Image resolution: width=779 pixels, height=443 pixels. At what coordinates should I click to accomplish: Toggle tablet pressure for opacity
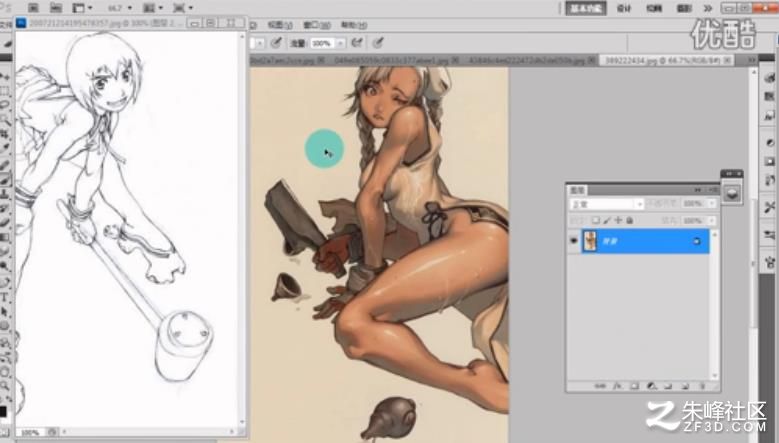click(x=276, y=43)
